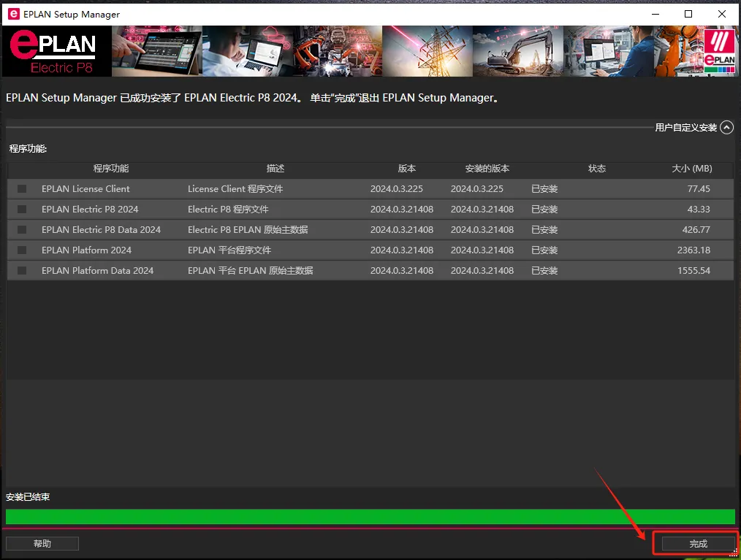Click size value 77.45

coord(699,189)
